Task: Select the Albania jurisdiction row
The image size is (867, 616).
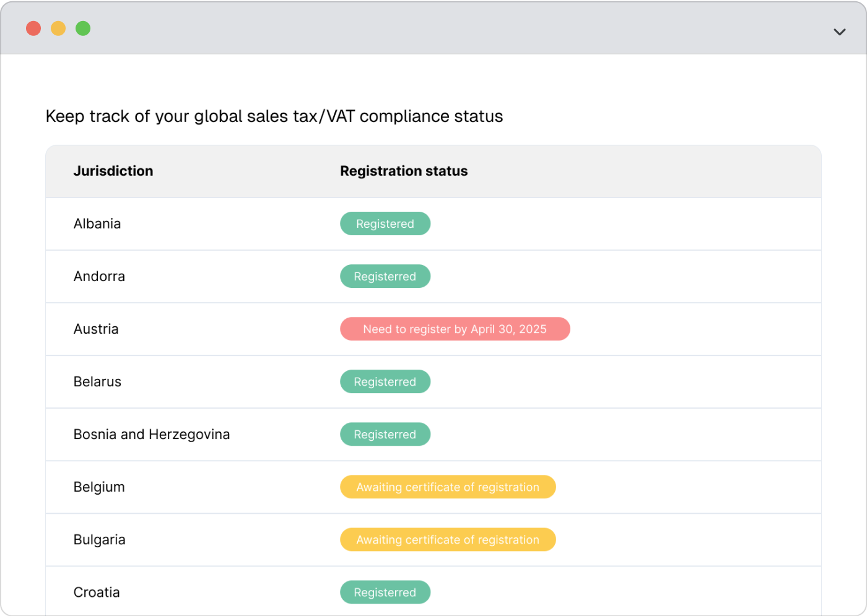Action: point(97,223)
